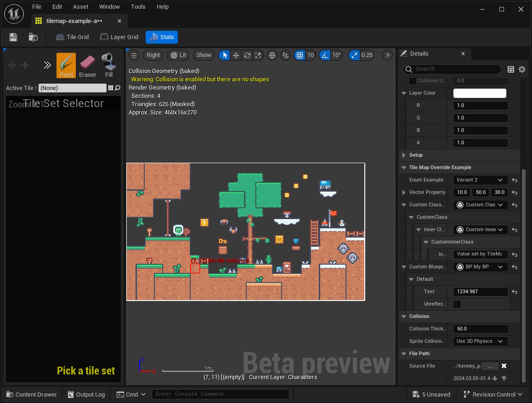Image resolution: width=532 pixels, height=403 pixels.
Task: Open Sprite Collision Use 3D Physics dropdown
Action: pyautogui.click(x=480, y=341)
